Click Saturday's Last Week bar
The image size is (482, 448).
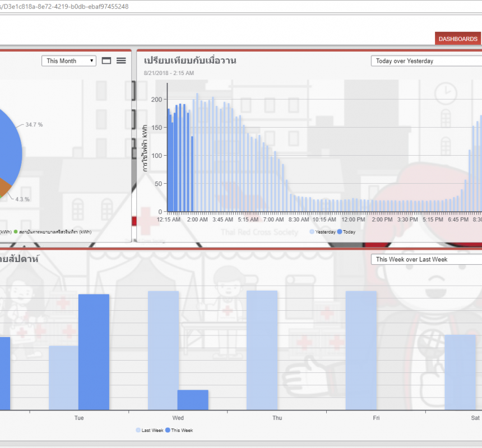(460, 372)
